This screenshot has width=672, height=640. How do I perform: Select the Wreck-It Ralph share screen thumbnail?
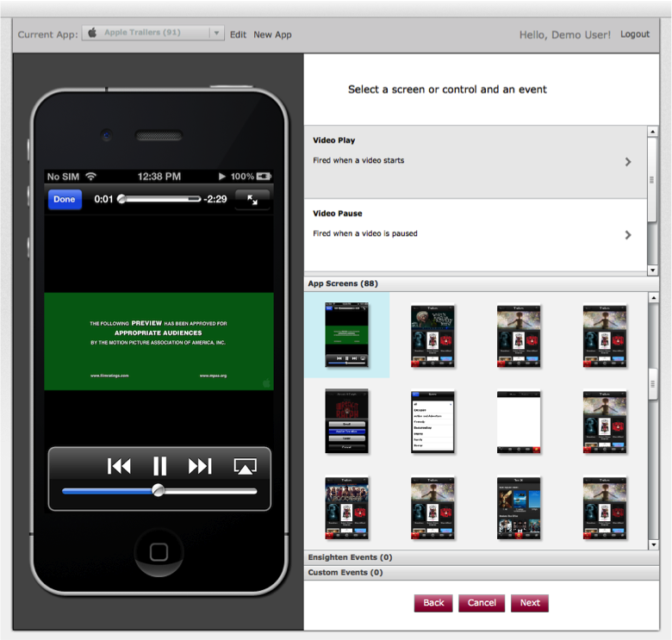[346, 421]
